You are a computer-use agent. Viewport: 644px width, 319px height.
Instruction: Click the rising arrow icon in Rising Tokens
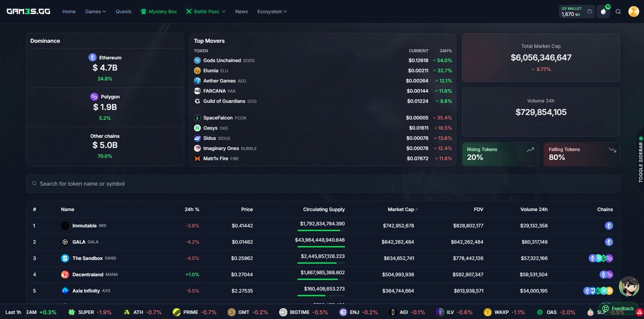click(x=530, y=150)
